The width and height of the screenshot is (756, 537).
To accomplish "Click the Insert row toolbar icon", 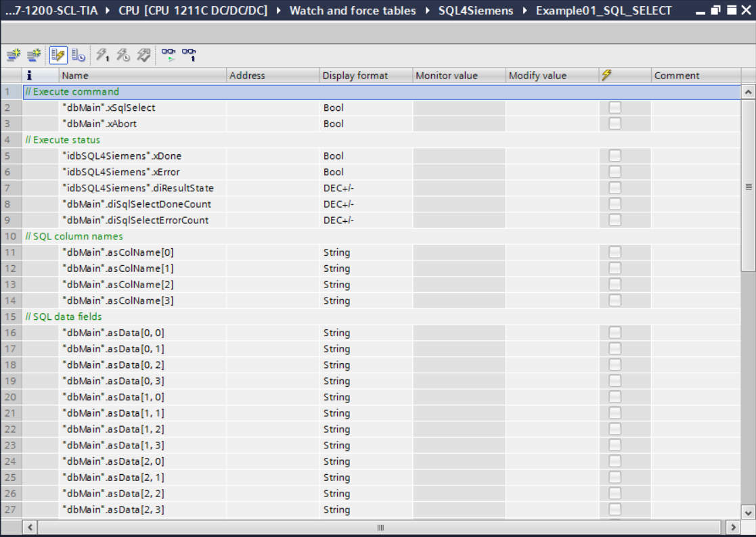I will (x=14, y=55).
